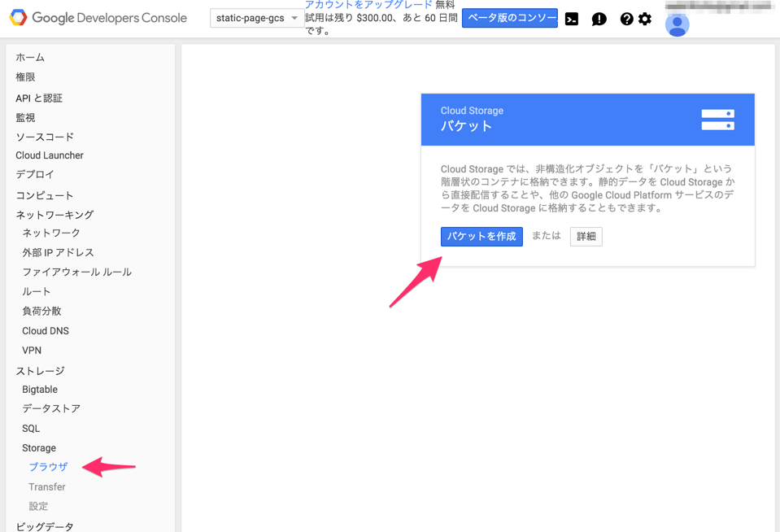780x532 pixels.
Task: Click the user account avatar
Action: 677,25
